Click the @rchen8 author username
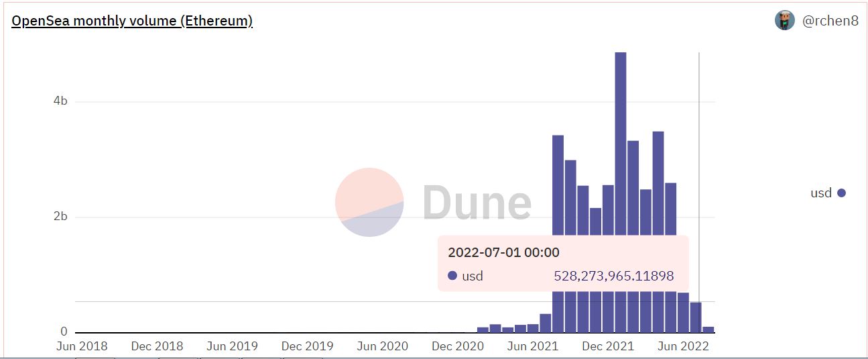 (x=830, y=21)
